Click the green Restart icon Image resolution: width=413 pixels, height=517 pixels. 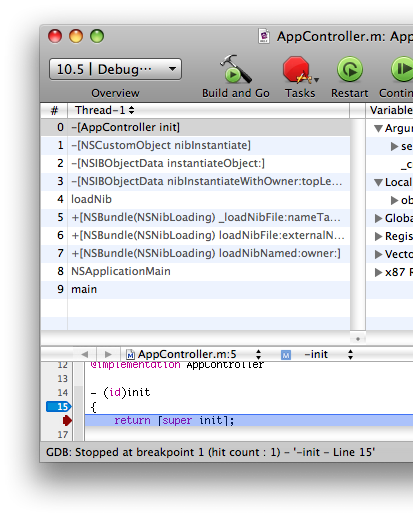coord(350,69)
